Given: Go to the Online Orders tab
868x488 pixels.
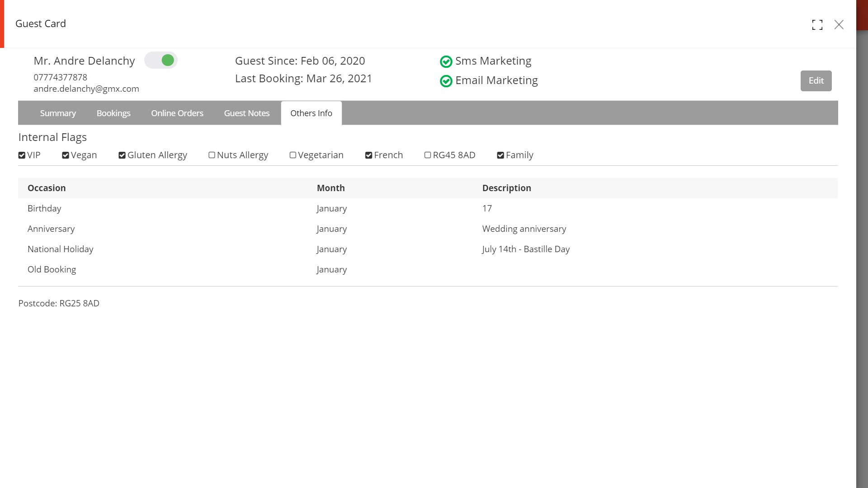Looking at the screenshot, I should click(177, 113).
